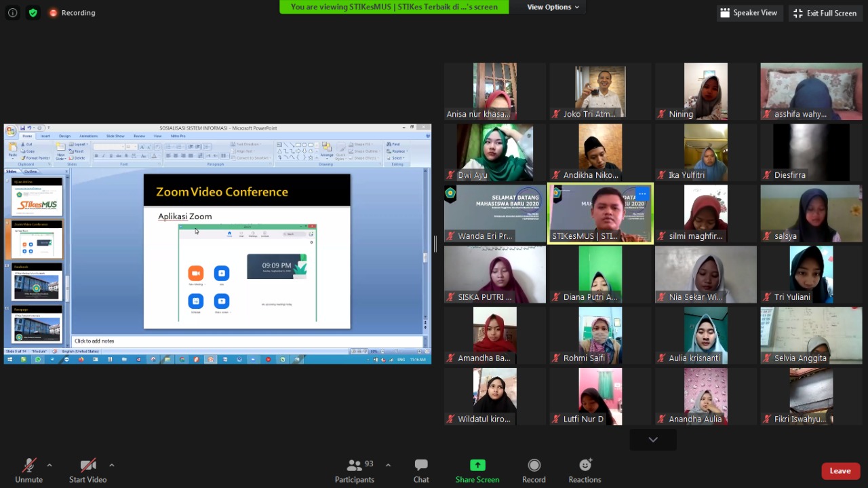
Task: Show next page of participant videos
Action: pos(653,440)
